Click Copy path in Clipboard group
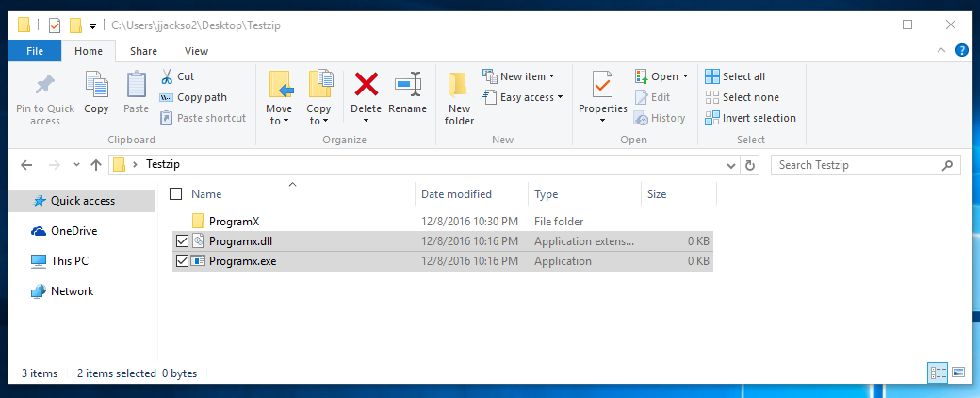980x398 pixels. (x=194, y=97)
